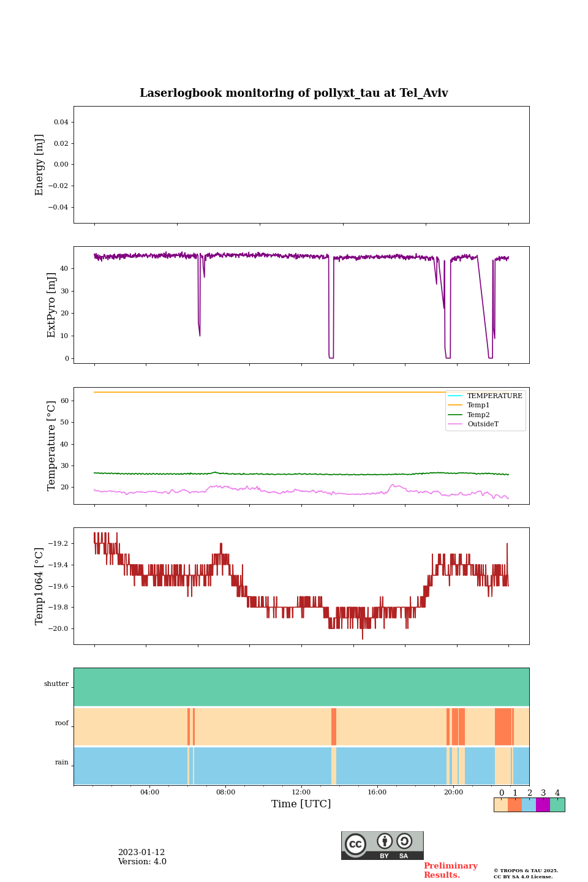Click the Temp1064 [°C] axis label
588x882 pixels.
pyautogui.click(x=39, y=586)
